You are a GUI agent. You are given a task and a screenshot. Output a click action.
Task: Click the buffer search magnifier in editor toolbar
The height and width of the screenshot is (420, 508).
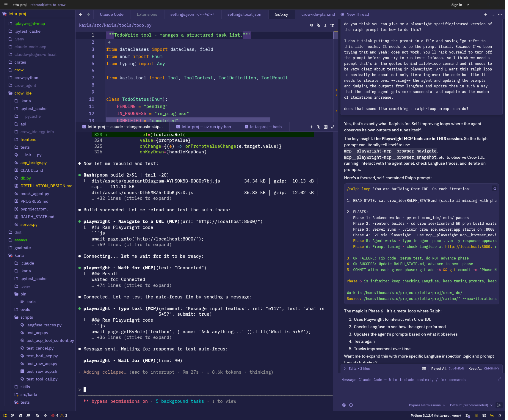point(311,25)
